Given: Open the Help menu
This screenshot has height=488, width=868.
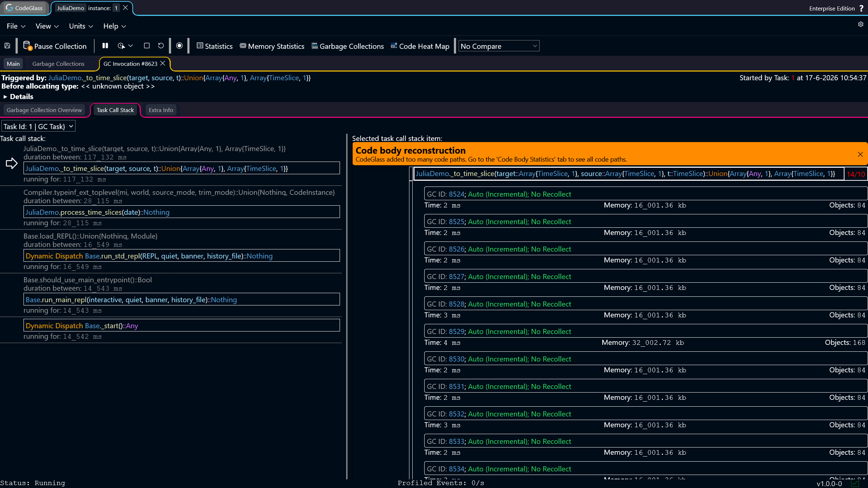Looking at the screenshot, I should pos(115,26).
